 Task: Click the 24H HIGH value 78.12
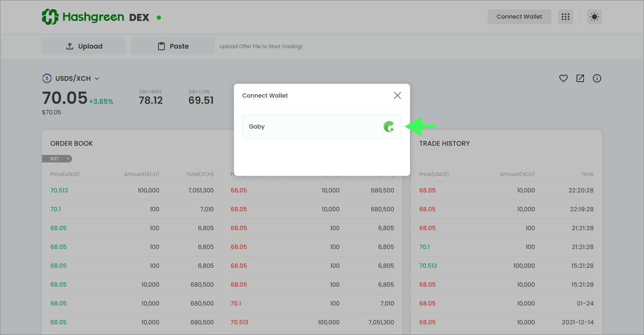point(151,100)
